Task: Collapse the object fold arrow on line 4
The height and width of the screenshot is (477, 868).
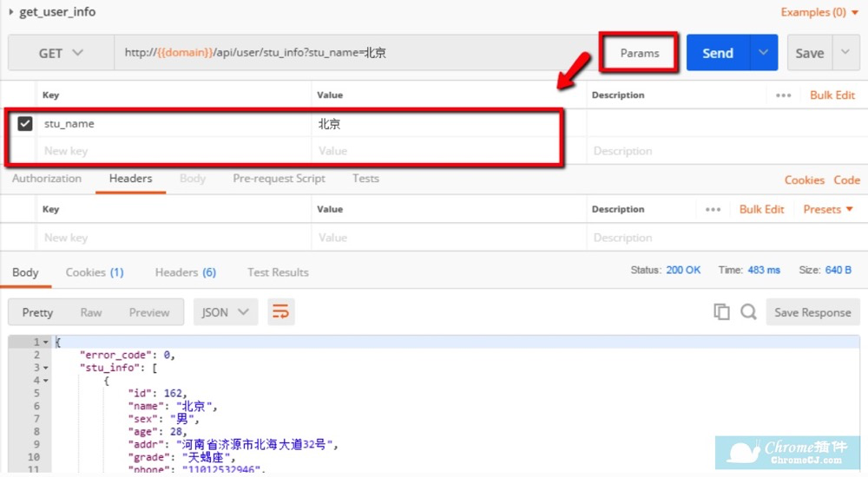Action: pos(46,380)
